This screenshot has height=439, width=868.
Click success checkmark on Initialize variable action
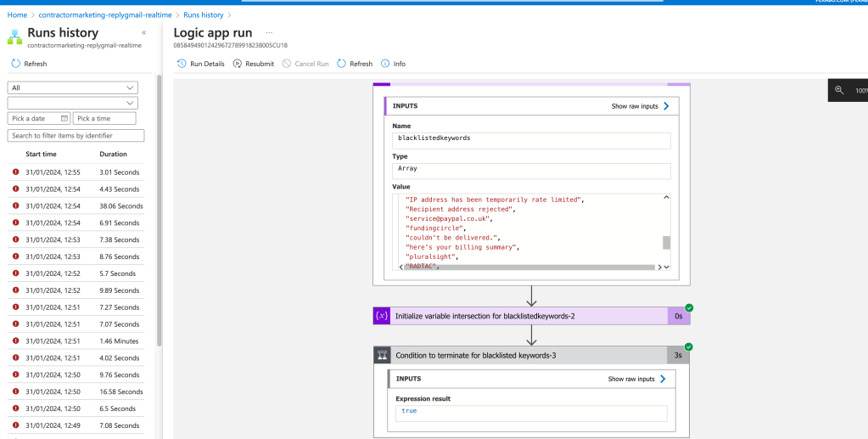689,307
